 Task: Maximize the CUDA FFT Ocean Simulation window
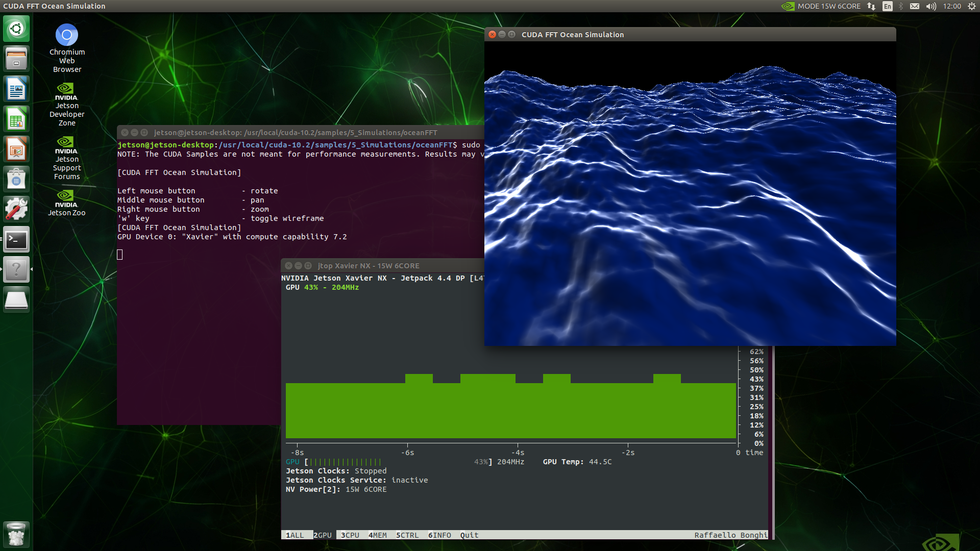pyautogui.click(x=511, y=34)
